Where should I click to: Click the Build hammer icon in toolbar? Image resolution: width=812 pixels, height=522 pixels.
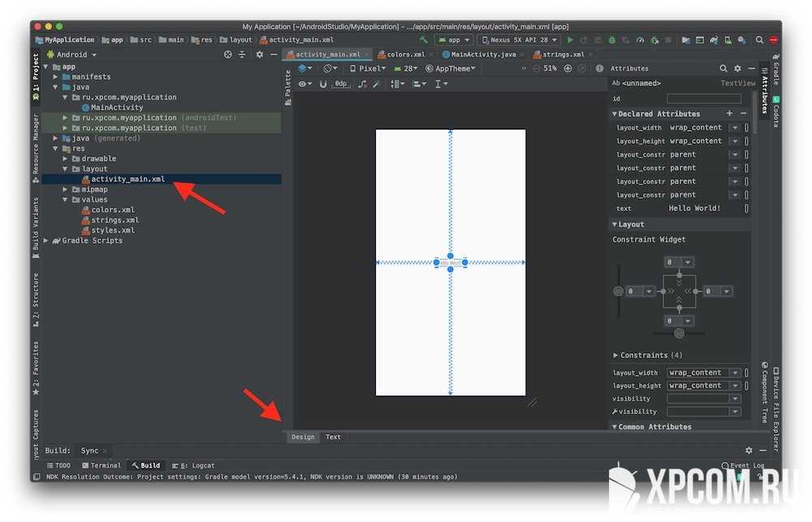coord(424,40)
